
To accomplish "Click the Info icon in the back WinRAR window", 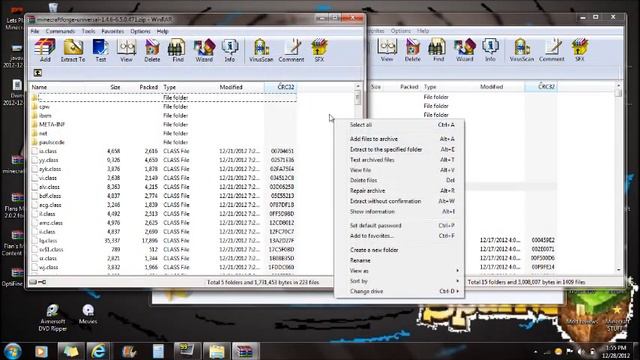I will 490,50.
